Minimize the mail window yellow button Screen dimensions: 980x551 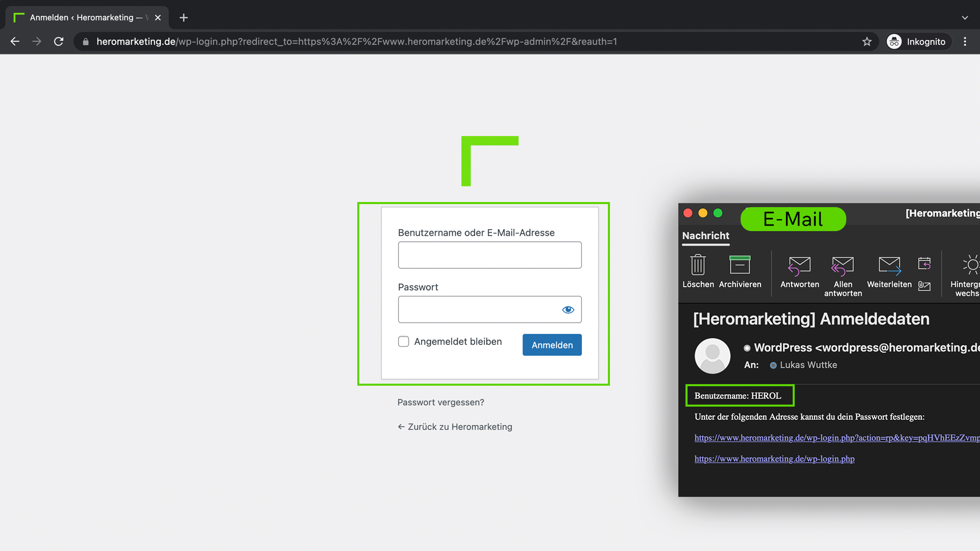703,213
